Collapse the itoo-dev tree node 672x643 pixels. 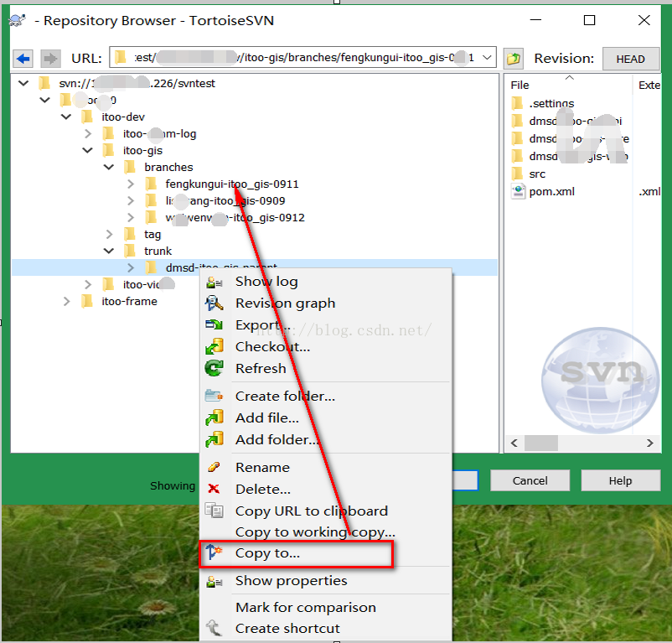[x=66, y=117]
